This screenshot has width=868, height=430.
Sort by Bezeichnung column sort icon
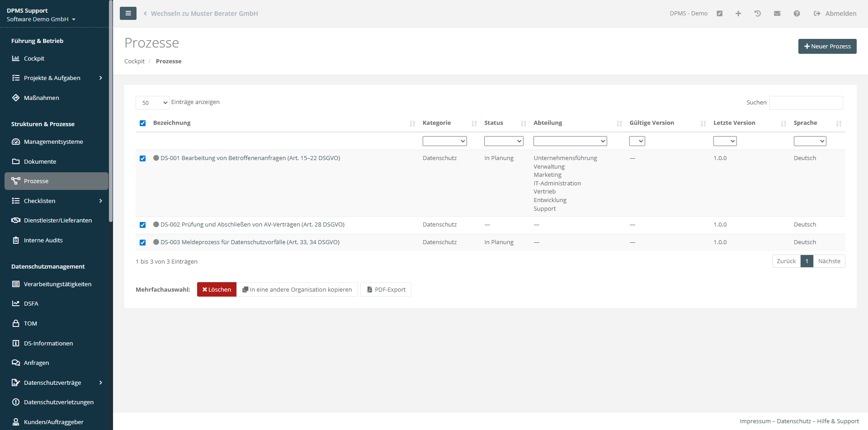412,123
